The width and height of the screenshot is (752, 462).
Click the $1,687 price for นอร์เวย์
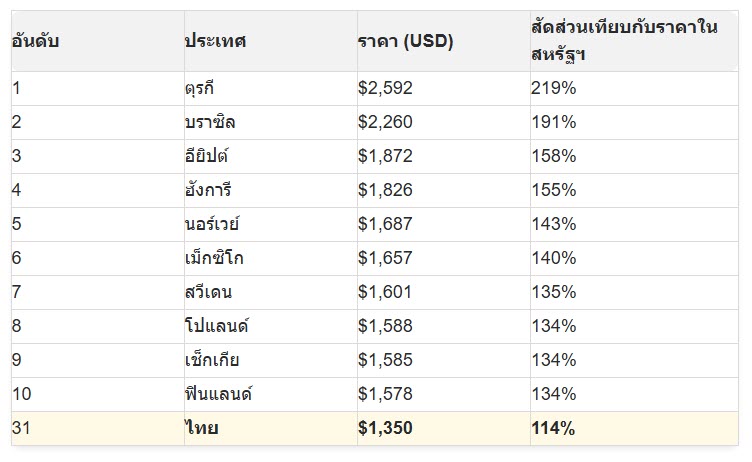[444, 225]
